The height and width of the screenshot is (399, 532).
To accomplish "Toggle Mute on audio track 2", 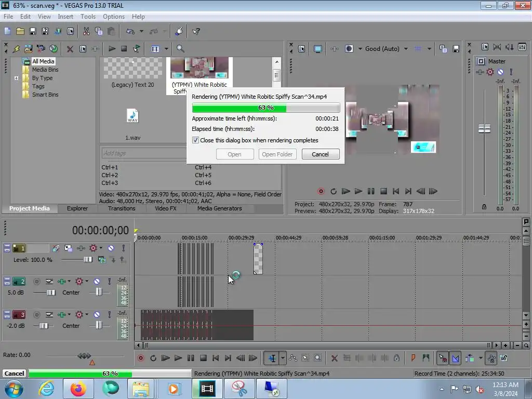I will point(97,281).
